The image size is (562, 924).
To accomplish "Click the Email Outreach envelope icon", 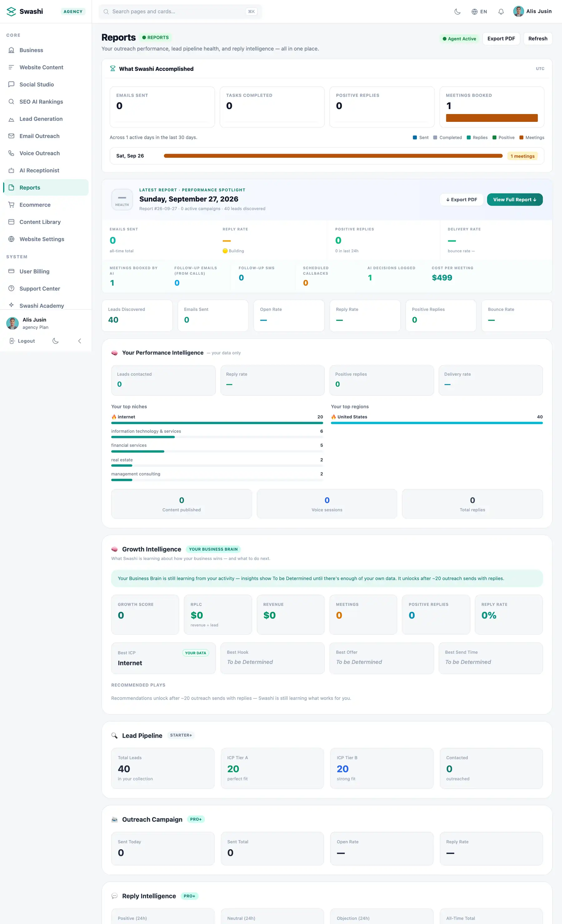I will 11,136.
